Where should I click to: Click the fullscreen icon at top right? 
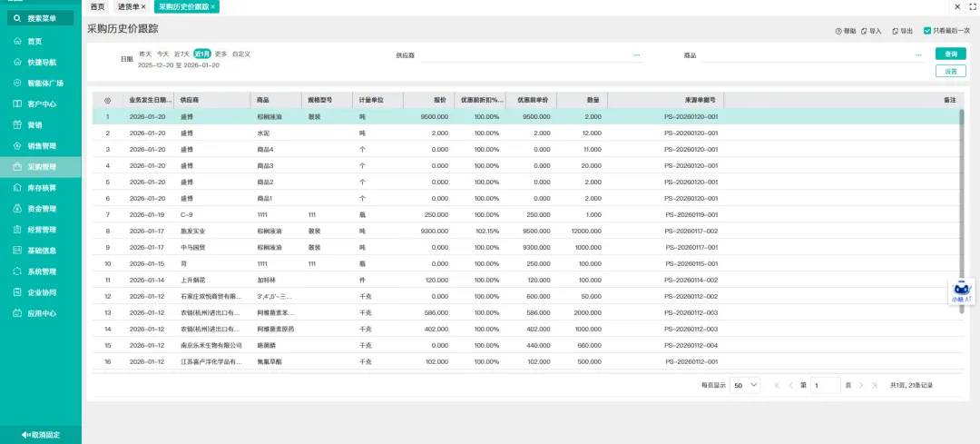(972, 6)
